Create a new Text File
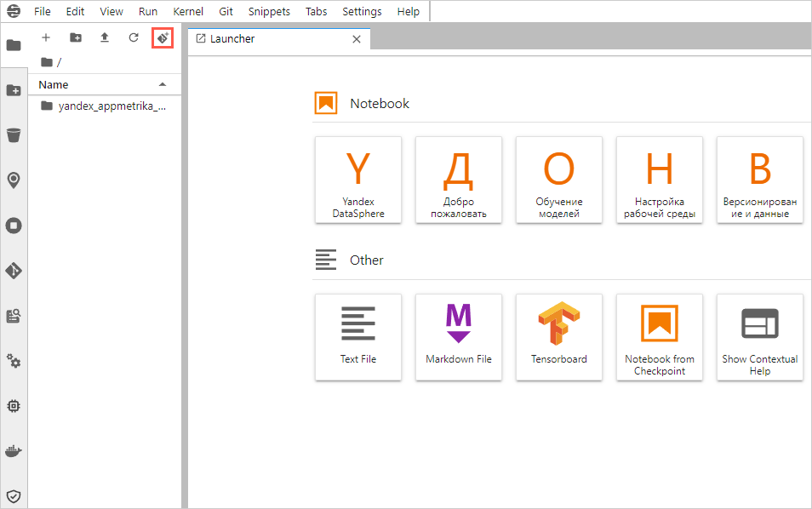This screenshot has width=812, height=509. point(357,337)
